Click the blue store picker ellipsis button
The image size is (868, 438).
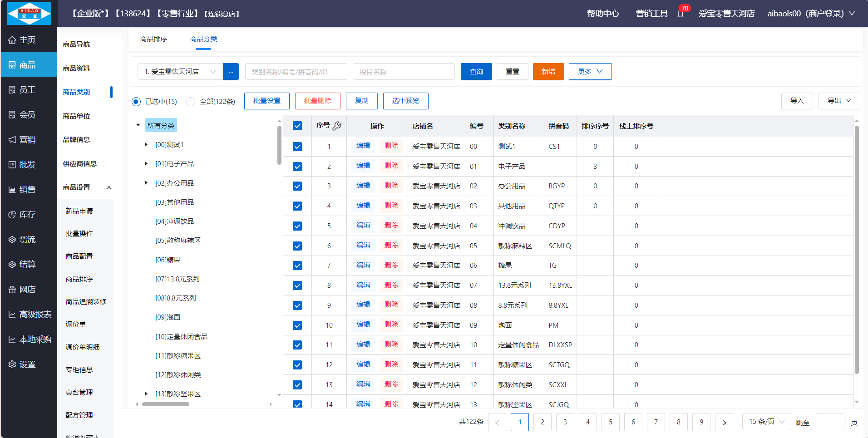pos(231,72)
